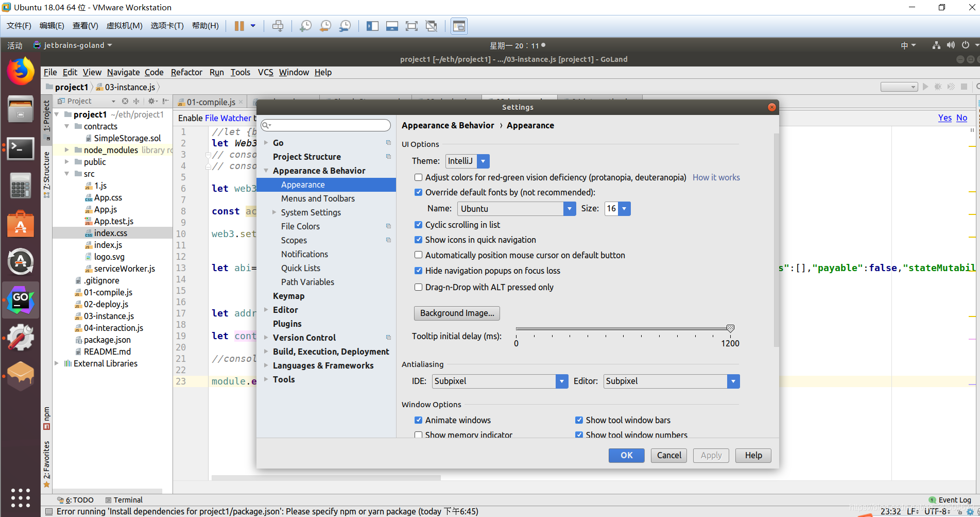Enable automatically position mouse cursor checkbox
980x517 pixels.
[419, 255]
